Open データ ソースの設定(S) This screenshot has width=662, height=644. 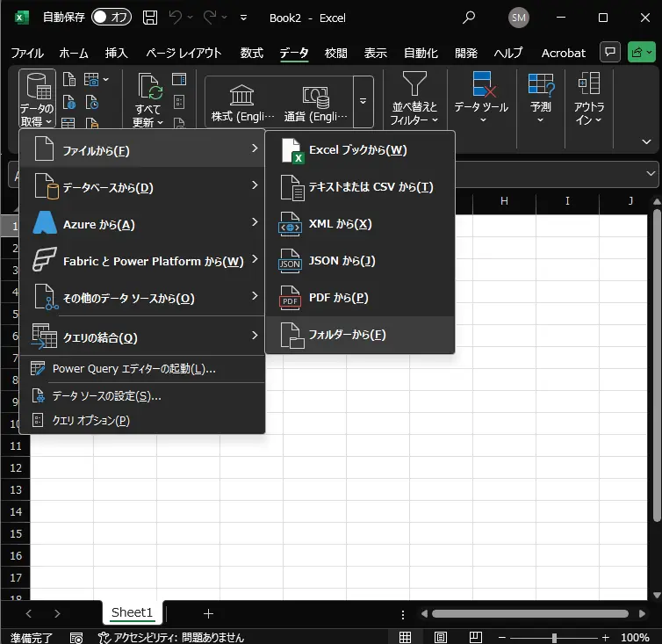point(142,396)
